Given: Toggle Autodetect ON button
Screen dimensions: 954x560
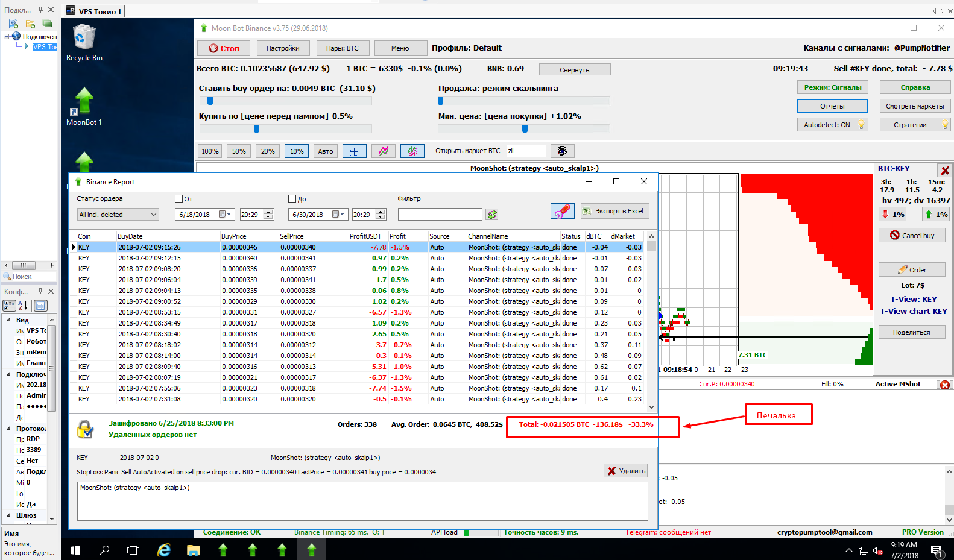Looking at the screenshot, I should tap(832, 125).
